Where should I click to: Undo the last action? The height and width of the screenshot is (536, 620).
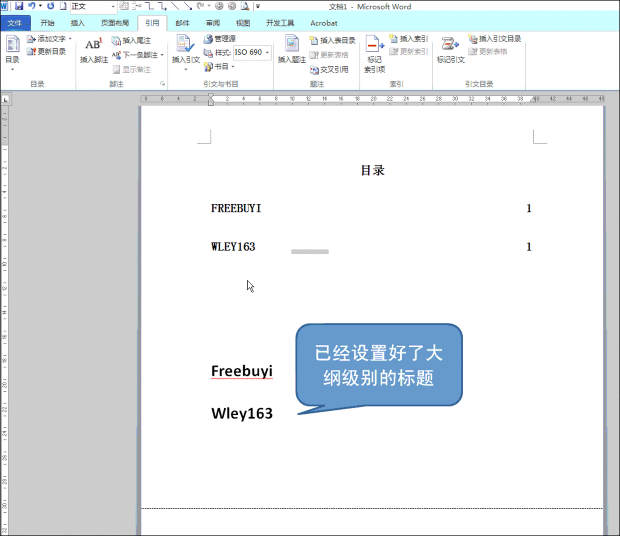tap(32, 6)
